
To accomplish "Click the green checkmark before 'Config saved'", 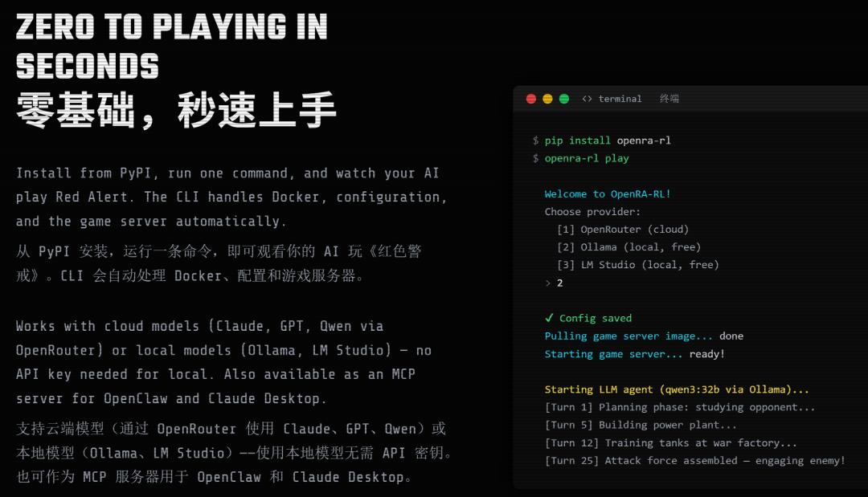I will [549, 318].
